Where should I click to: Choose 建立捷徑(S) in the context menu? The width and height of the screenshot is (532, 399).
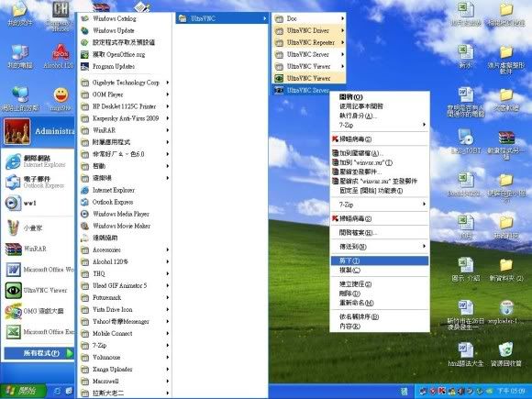tap(380, 284)
